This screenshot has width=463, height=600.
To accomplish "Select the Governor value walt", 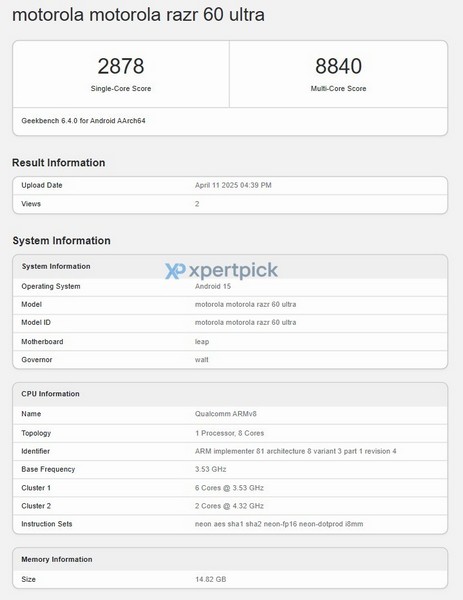I will (201, 360).
